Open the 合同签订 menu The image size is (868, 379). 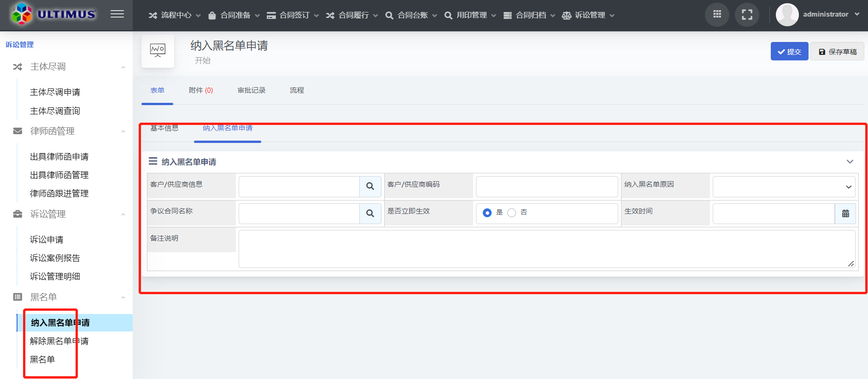(x=293, y=15)
